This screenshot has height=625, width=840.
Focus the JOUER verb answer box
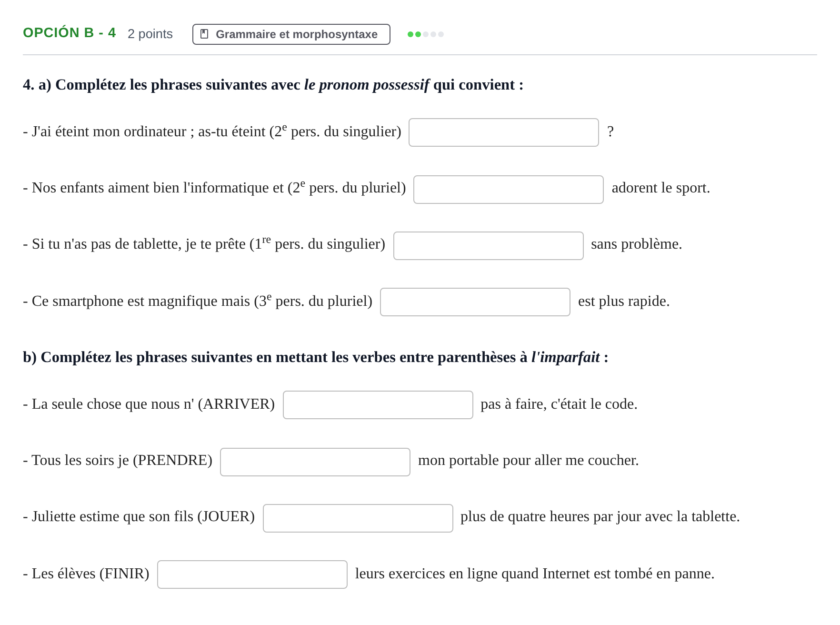[358, 518]
